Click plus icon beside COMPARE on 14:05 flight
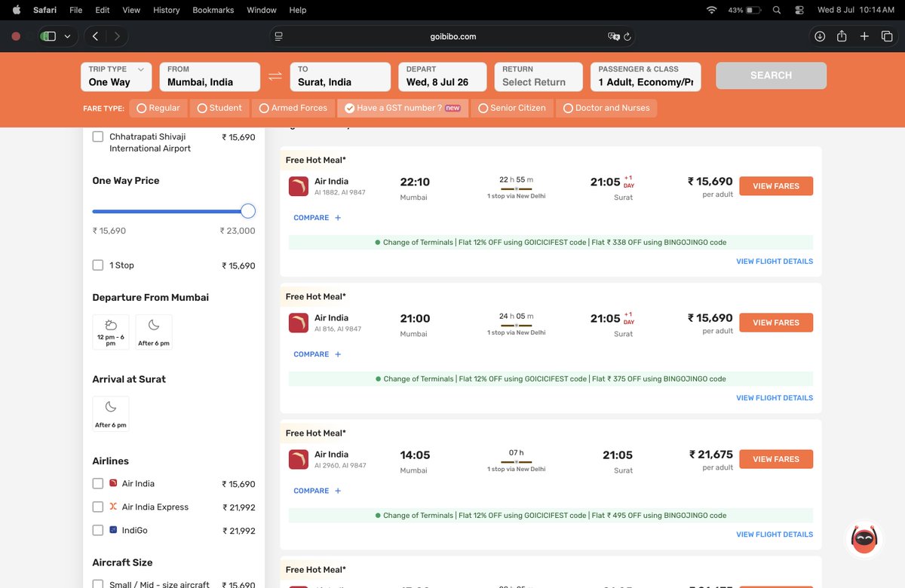Screen dimensions: 905x588 tap(338, 491)
